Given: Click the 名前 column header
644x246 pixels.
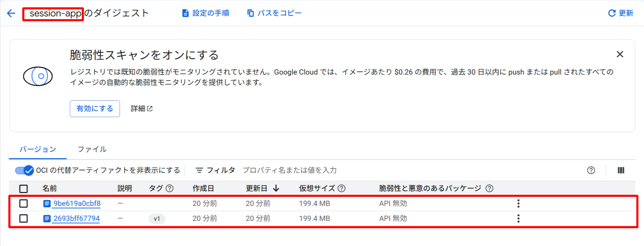Looking at the screenshot, I should (49, 189).
